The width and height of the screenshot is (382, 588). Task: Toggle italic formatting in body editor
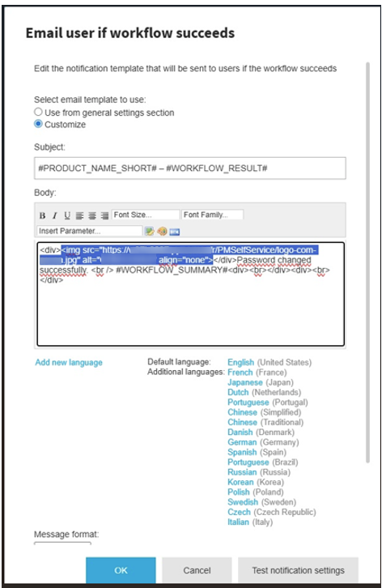tap(55, 215)
